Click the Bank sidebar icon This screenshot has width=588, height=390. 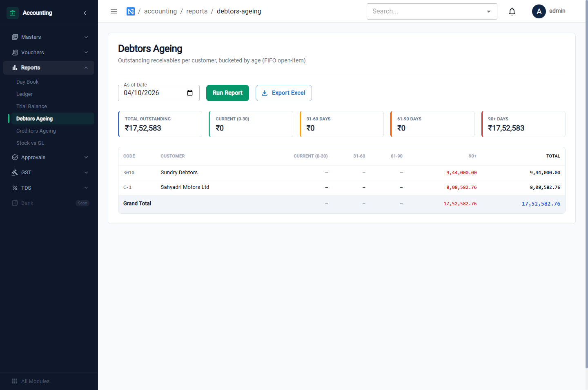[15, 203]
